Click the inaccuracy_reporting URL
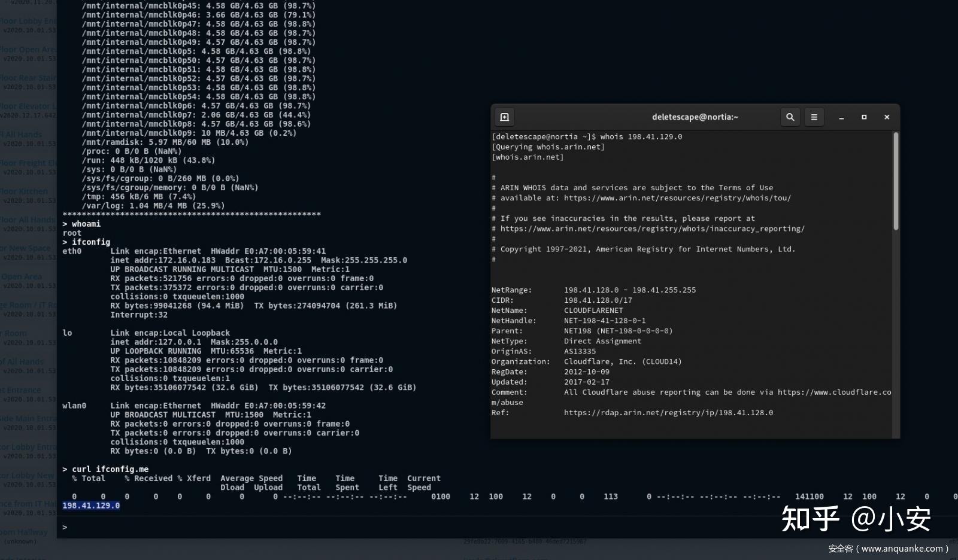This screenshot has height=560, width=958. 653,229
